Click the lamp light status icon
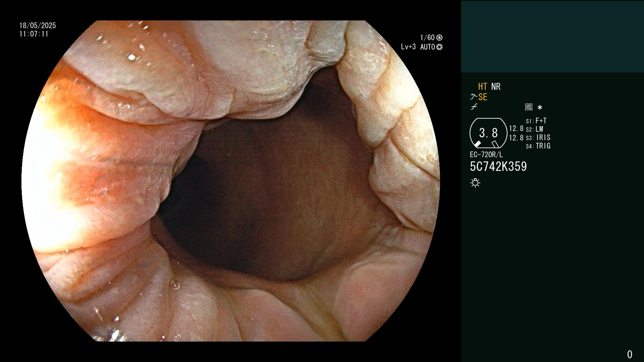 coord(475,183)
